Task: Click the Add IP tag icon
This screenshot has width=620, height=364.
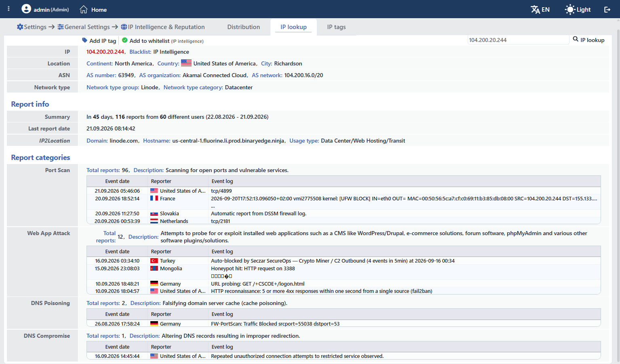Action: coord(84,40)
